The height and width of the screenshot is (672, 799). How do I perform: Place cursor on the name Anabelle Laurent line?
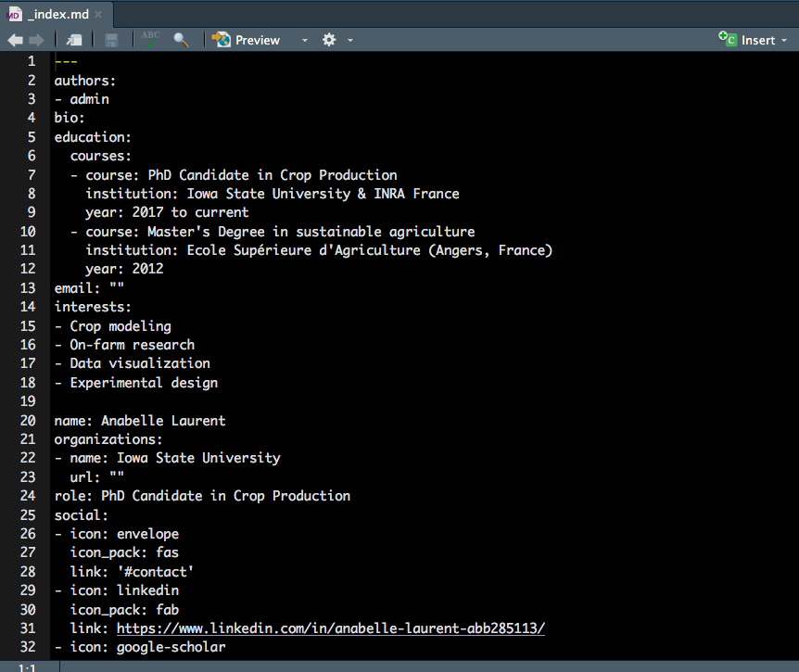coord(139,421)
